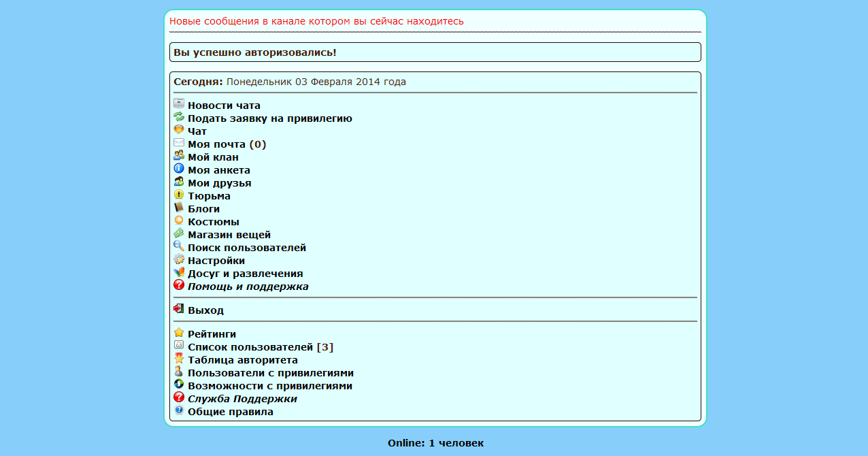The height and width of the screenshot is (456, 868).
Task: Open the Новости чата link
Action: 224,105
